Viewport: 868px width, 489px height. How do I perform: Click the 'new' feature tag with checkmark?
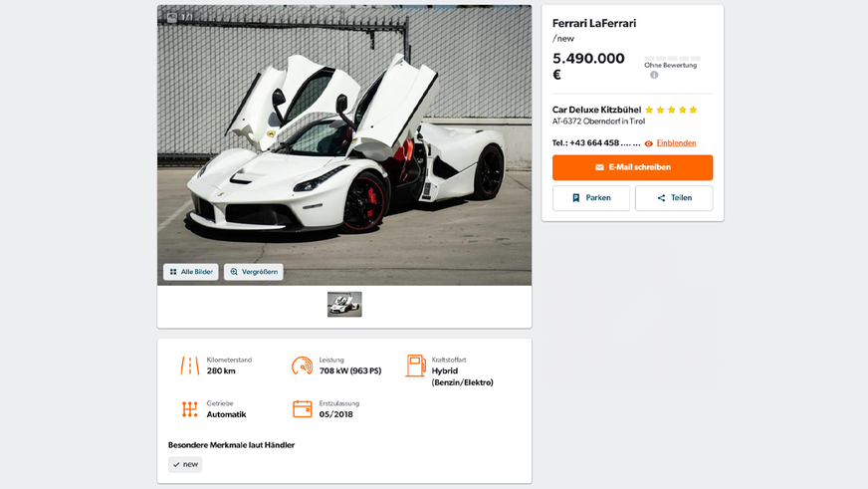[x=185, y=464]
